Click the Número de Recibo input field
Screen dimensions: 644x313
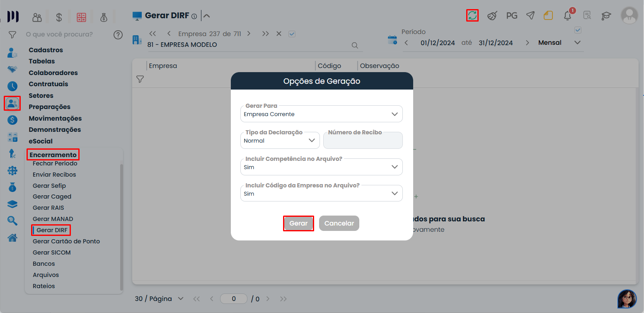pyautogui.click(x=363, y=141)
